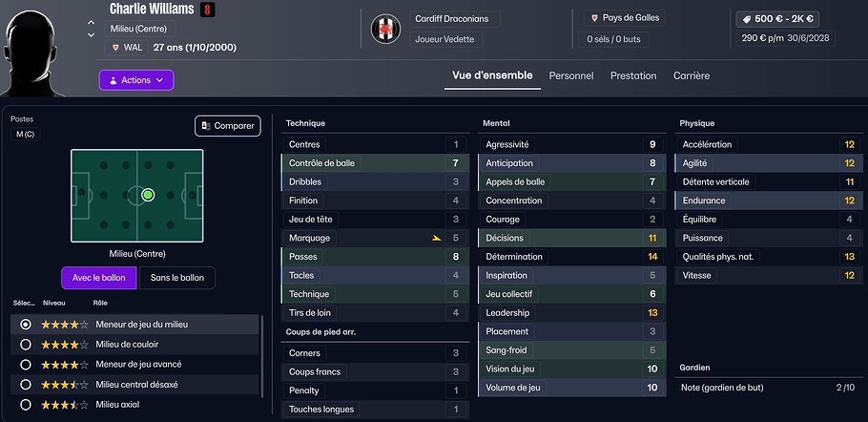Click the player silhouette portrait
Viewport: 868px width, 422px height.
[41, 43]
